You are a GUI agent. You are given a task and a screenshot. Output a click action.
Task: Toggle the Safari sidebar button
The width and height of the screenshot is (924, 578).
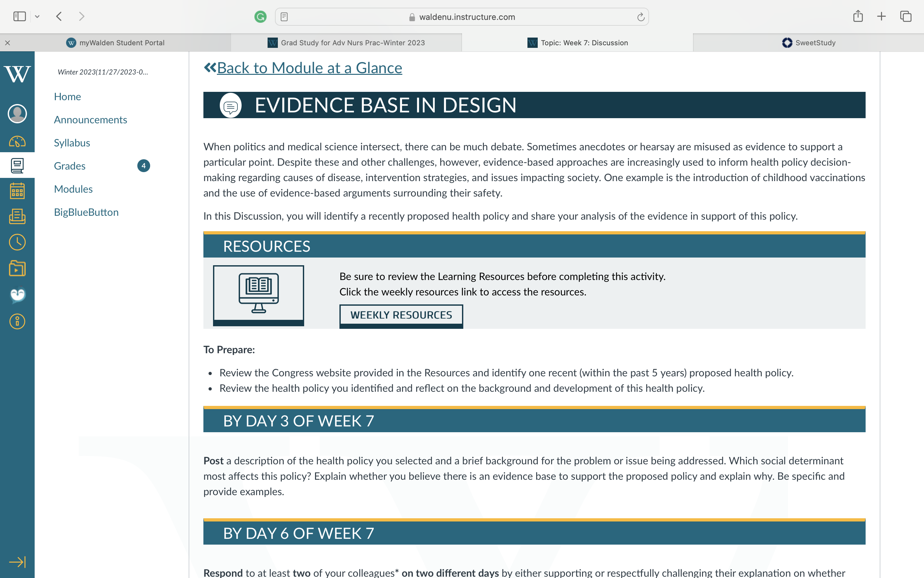[20, 16]
